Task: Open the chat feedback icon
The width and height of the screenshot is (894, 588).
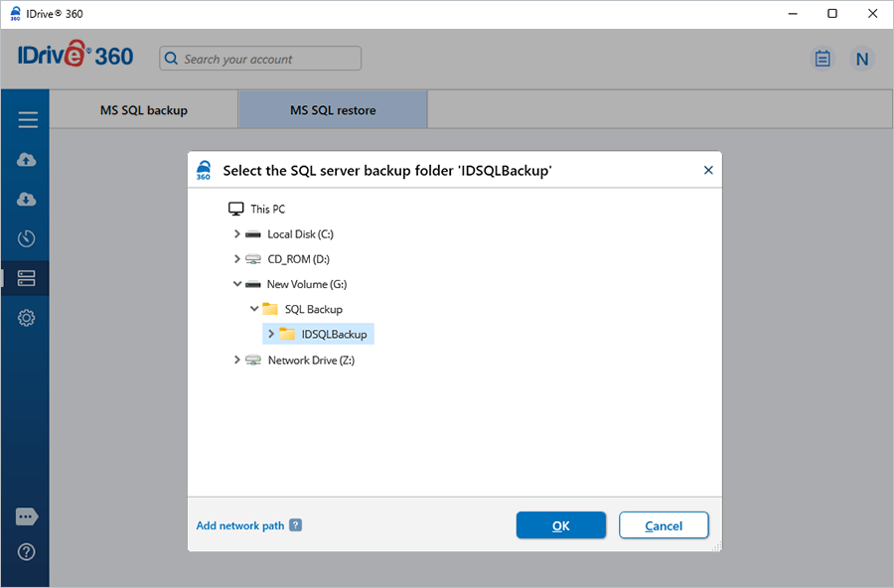Action: click(x=27, y=517)
